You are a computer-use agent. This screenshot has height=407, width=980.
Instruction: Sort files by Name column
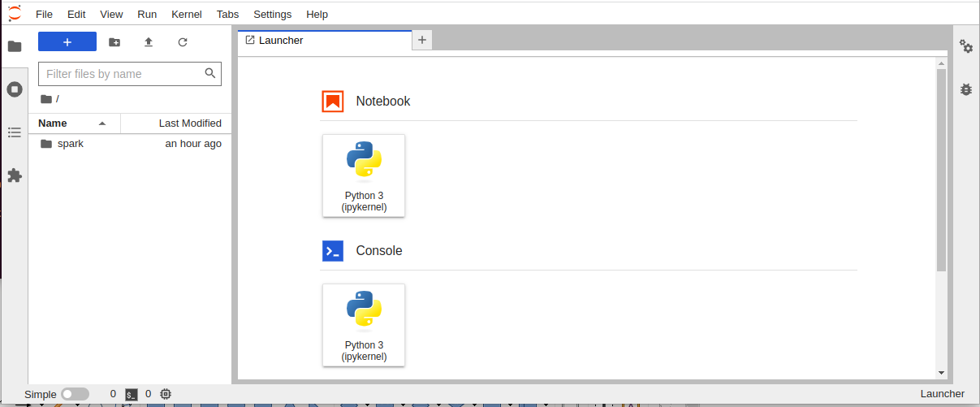54,123
